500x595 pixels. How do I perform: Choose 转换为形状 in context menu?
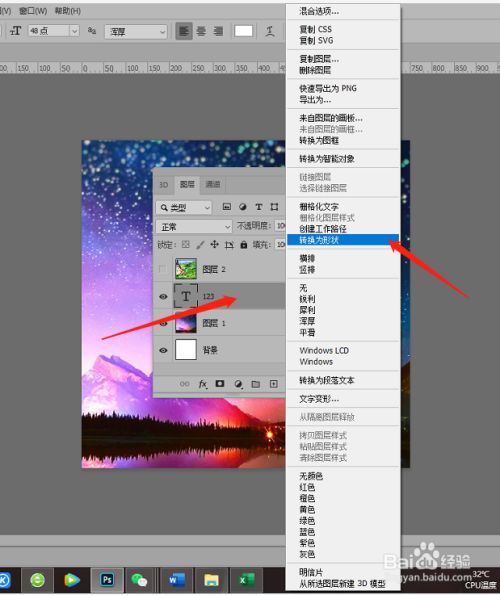point(343,240)
